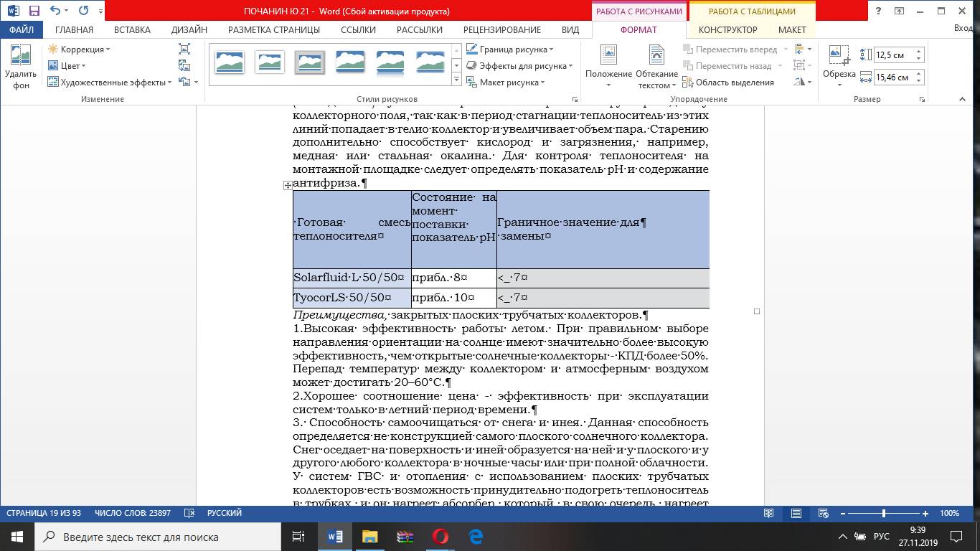
Task: Open the КОНСТРУКТОР table tab
Action: [727, 30]
